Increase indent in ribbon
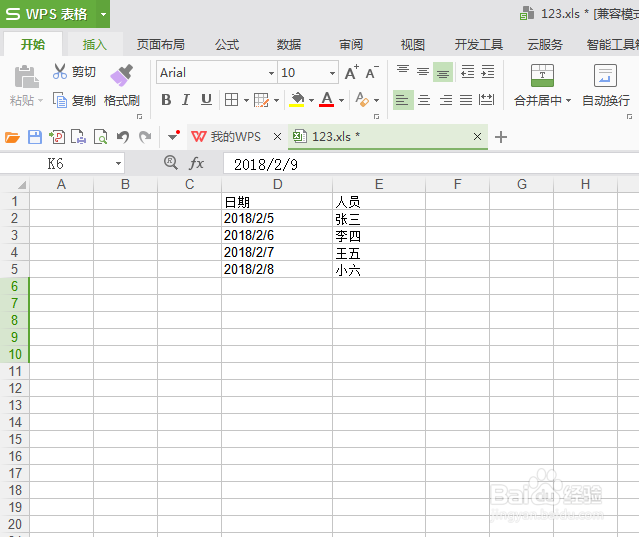Image resolution: width=639 pixels, height=537 pixels. 487,72
